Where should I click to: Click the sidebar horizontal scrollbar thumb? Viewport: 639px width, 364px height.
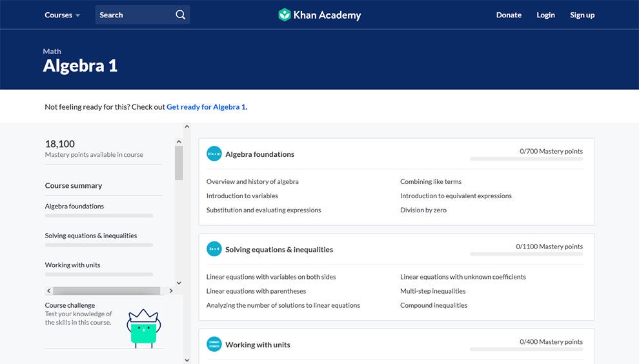click(x=107, y=290)
